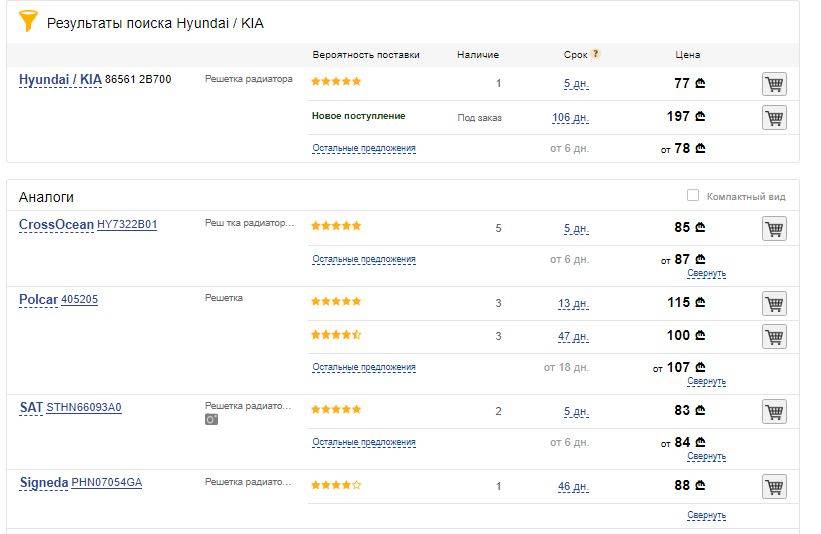Click the four-and-half star rating for Polcar
The image size is (821, 534).
pos(336,335)
